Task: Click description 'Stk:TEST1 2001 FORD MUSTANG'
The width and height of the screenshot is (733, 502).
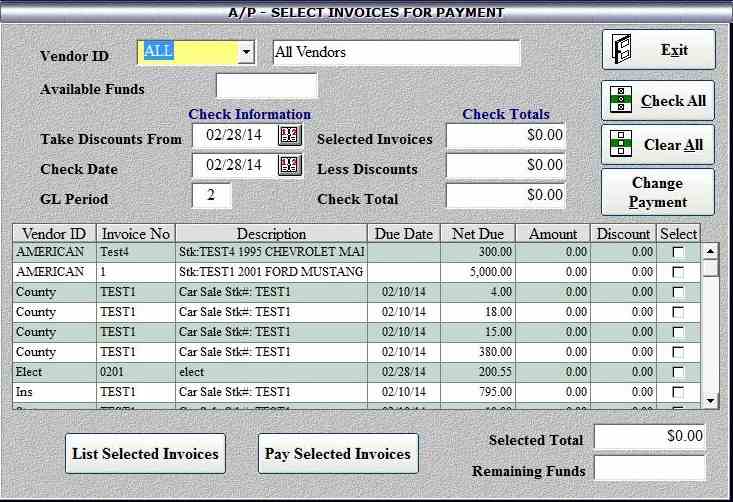Action: point(271,272)
